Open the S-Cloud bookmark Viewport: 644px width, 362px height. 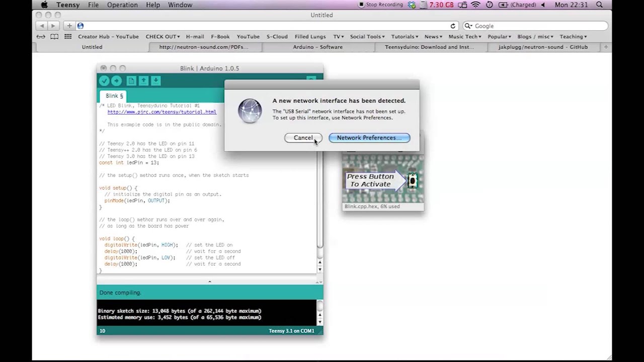(277, 37)
